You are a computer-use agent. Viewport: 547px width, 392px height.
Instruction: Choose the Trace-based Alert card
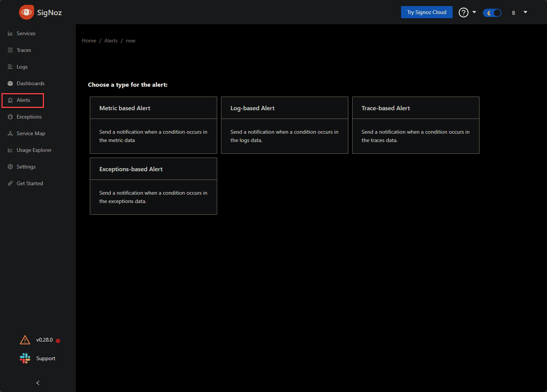[x=416, y=125]
